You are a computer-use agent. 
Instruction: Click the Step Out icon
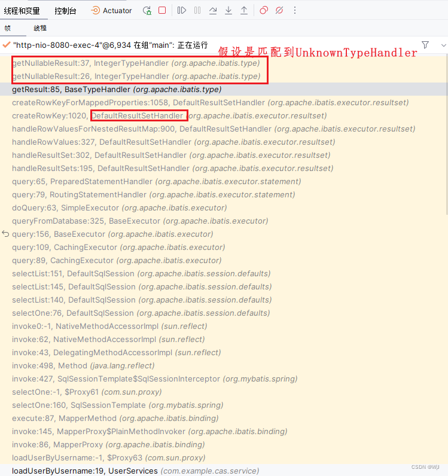coord(244,11)
